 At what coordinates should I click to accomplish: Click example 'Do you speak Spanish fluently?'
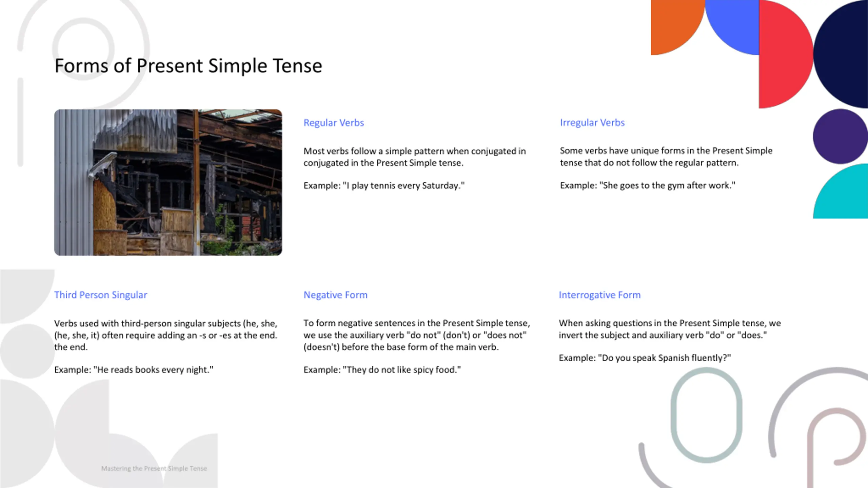[x=645, y=358]
